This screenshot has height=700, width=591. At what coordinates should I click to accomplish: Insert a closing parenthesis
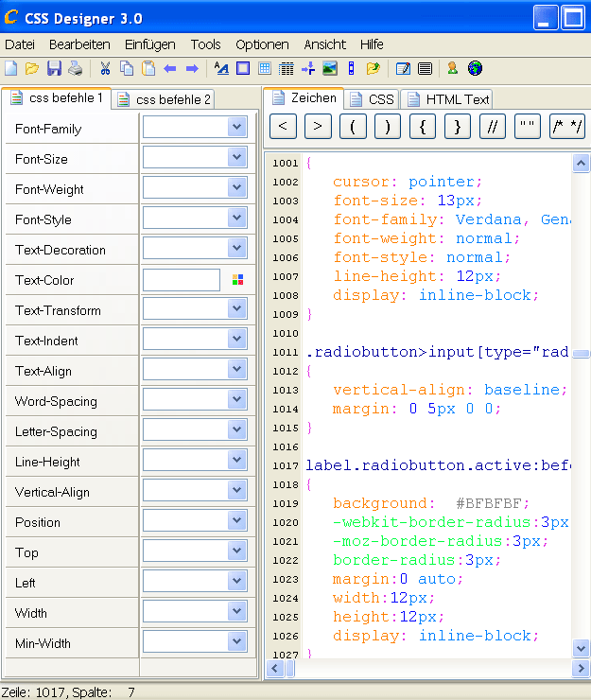click(388, 127)
